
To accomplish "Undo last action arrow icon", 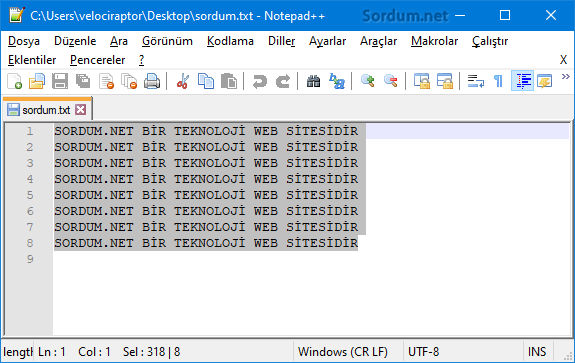I will [x=260, y=81].
